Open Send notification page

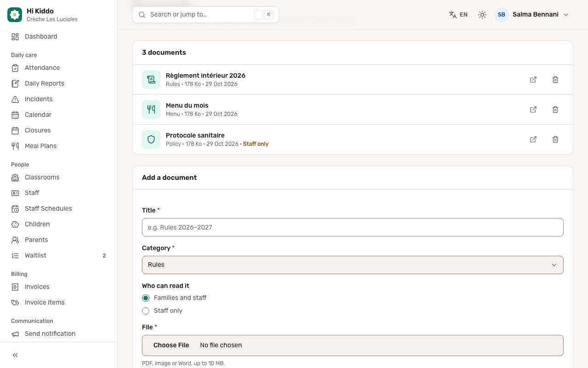pyautogui.click(x=59, y=333)
